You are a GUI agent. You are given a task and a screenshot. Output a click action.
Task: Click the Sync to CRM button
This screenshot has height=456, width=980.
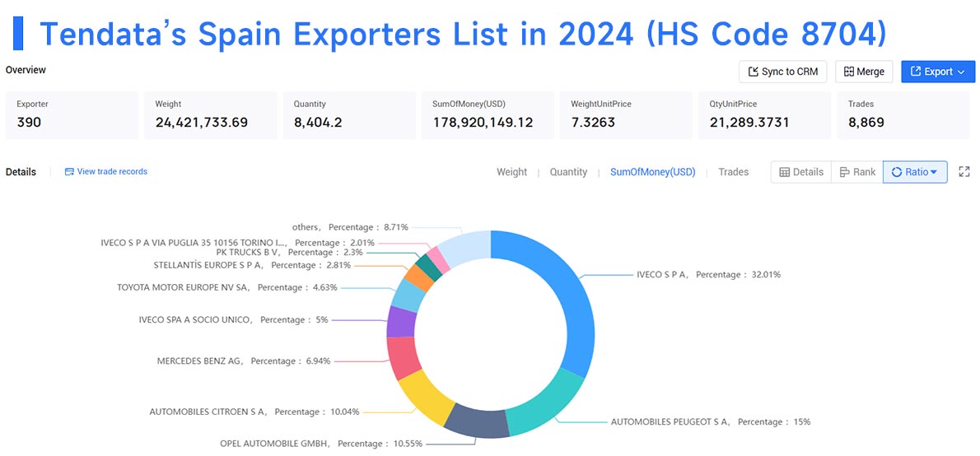(782, 72)
